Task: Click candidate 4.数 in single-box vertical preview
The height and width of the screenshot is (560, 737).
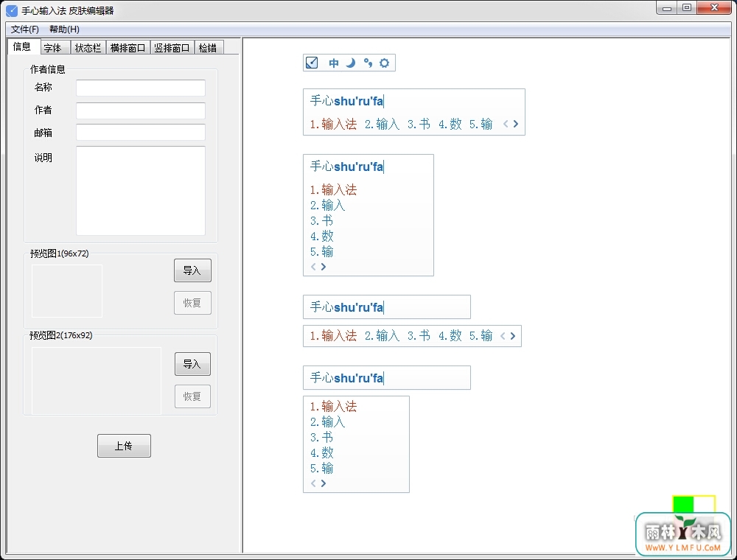Action: point(321,236)
